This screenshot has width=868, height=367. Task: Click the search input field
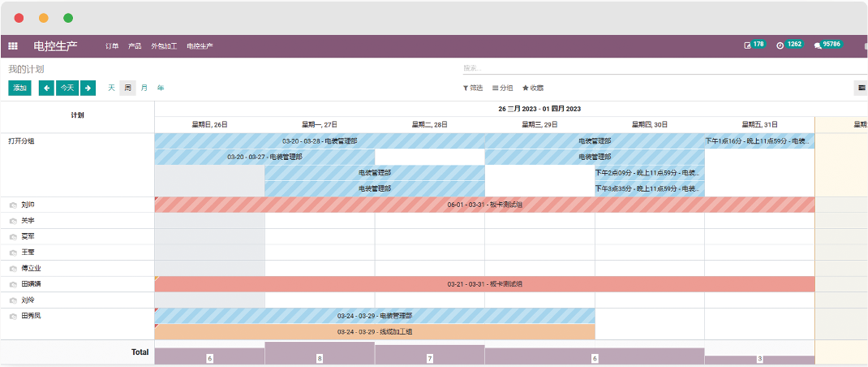(x=649, y=69)
